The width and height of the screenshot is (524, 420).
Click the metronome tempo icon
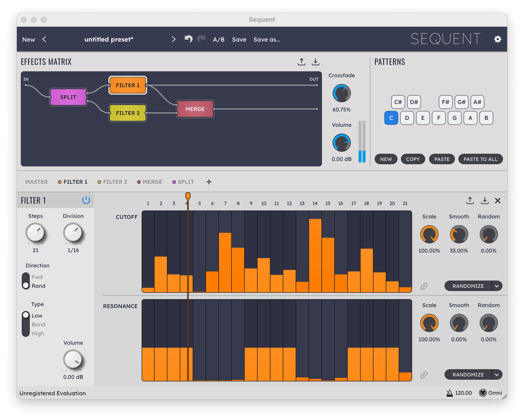449,393
